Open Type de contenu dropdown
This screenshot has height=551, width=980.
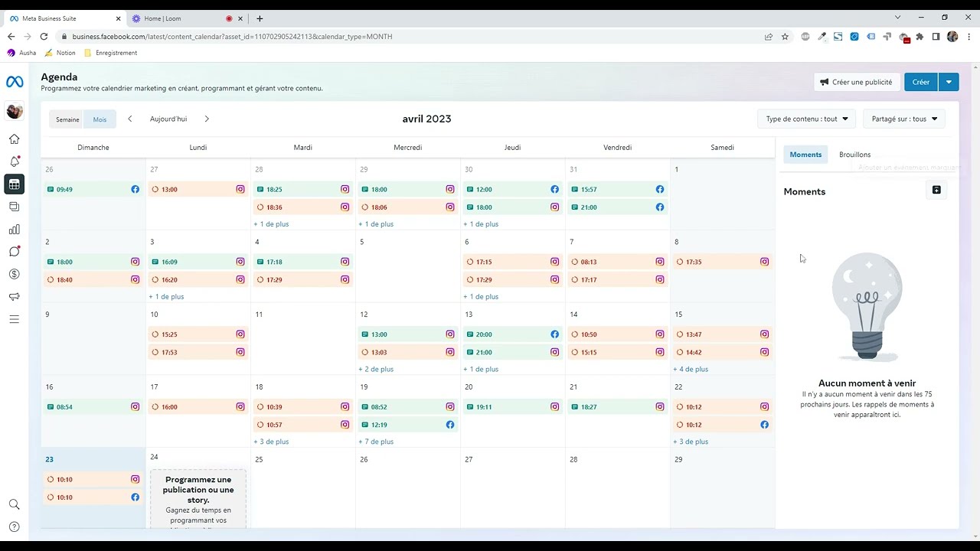point(807,119)
